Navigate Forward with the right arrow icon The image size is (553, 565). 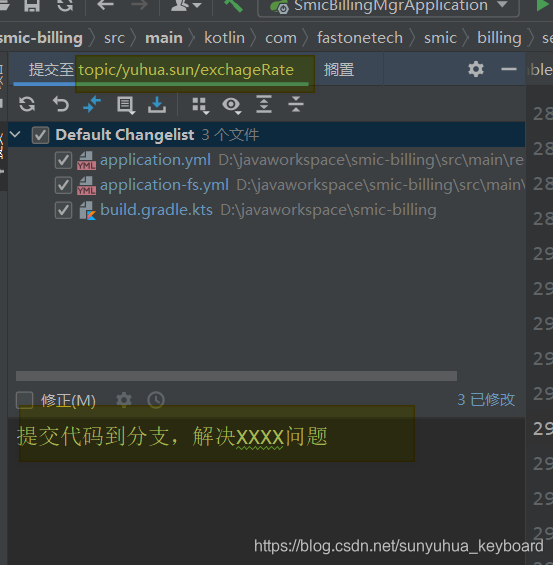click(139, 5)
